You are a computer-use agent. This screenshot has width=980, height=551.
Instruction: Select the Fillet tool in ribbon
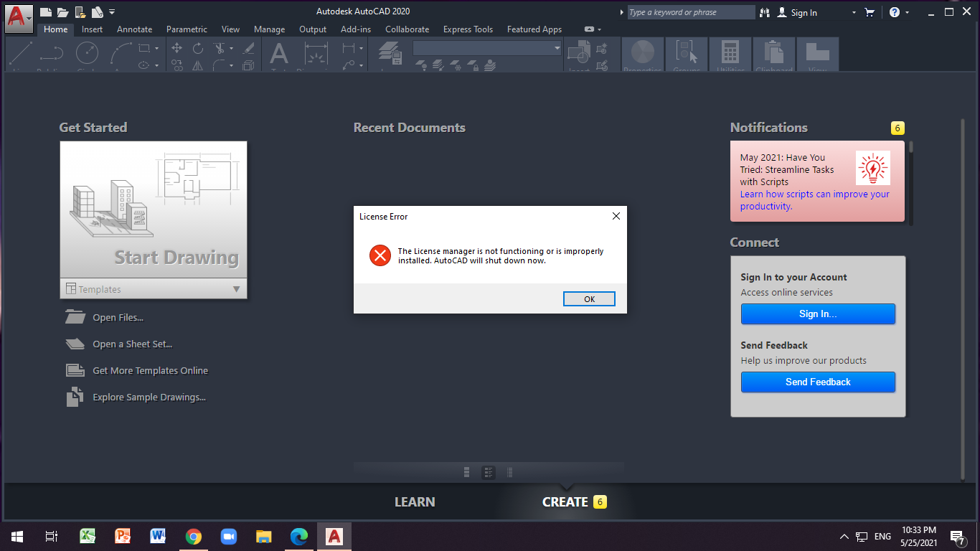pyautogui.click(x=219, y=65)
